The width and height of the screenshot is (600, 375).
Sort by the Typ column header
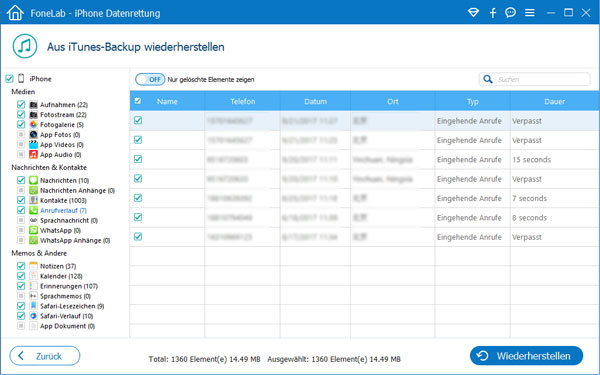tap(473, 101)
